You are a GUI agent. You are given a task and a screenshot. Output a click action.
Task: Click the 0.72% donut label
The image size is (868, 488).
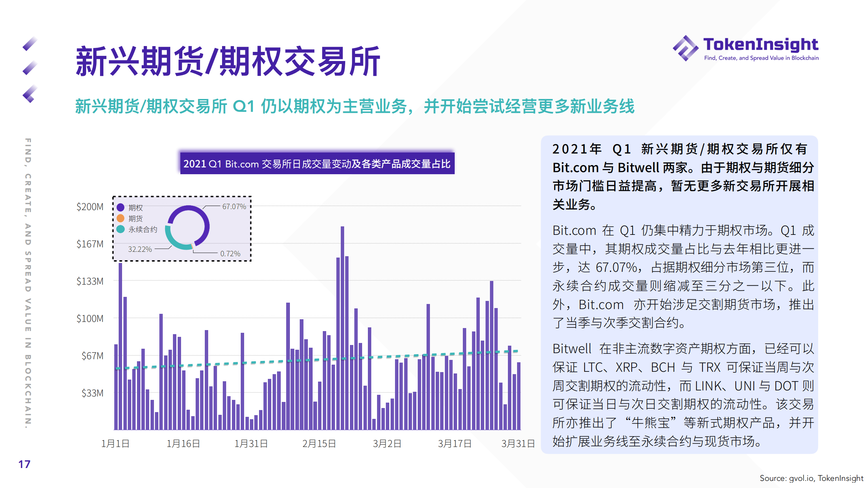coord(230,253)
